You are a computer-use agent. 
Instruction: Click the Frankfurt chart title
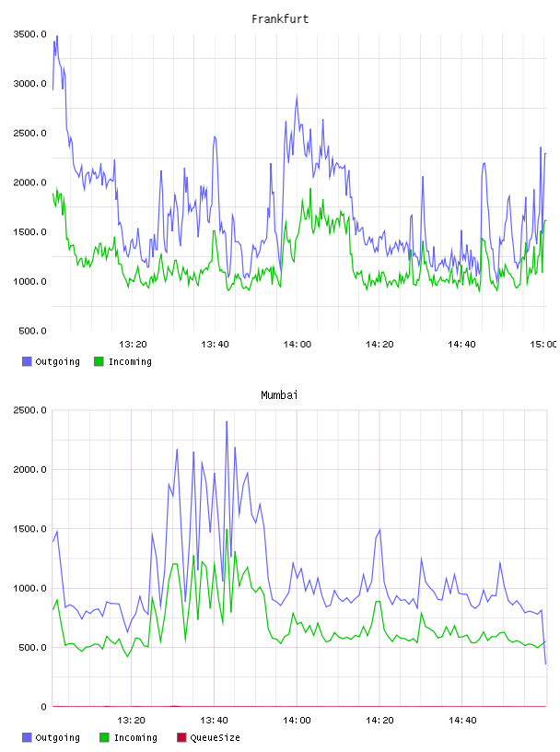click(x=280, y=19)
